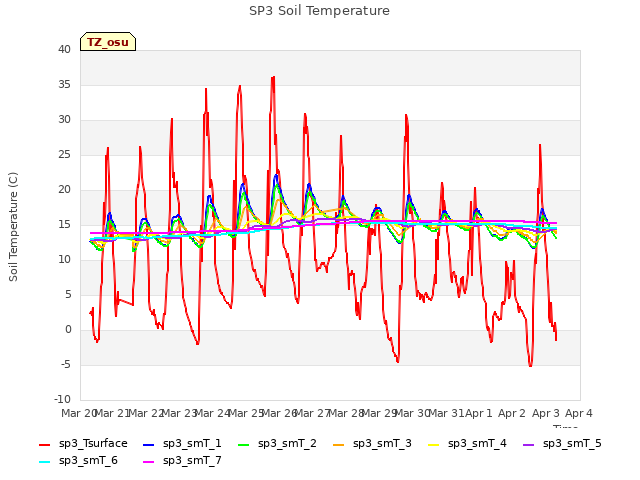Toggle the sp3_smT_3 legend entry

373,444
